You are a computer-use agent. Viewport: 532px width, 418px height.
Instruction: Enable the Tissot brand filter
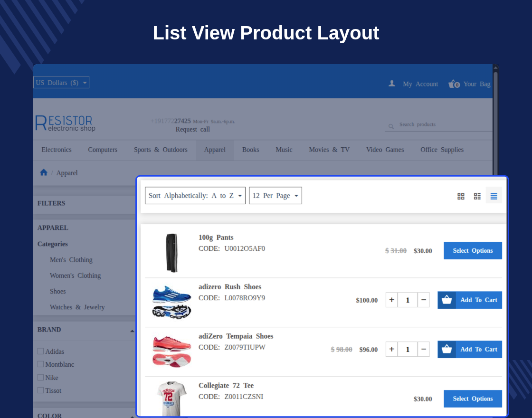click(40, 390)
